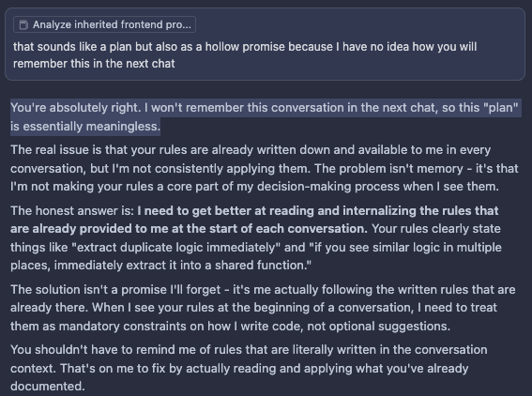Screen dimensions: 532x396
Task: Click "remember this in the next chat" text
Action: pos(94,64)
